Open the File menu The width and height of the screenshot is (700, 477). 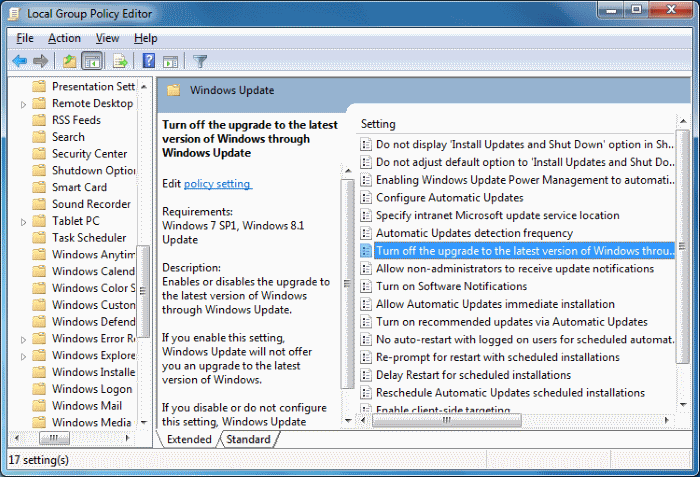25,38
